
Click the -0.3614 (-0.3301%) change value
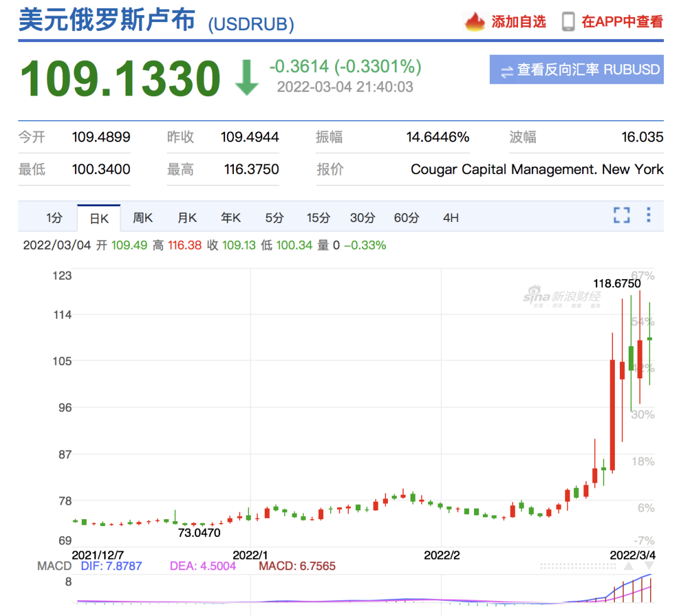coord(345,67)
